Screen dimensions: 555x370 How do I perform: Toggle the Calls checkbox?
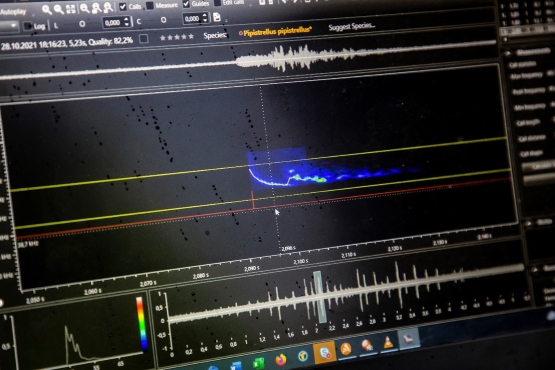click(x=122, y=6)
